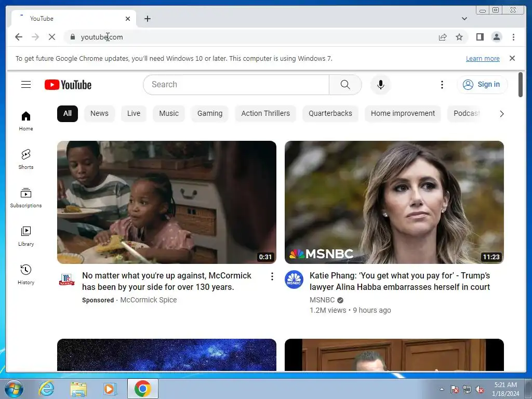This screenshot has width=532, height=399.
Task: Open Shorts from the sidebar
Action: [x=26, y=159]
